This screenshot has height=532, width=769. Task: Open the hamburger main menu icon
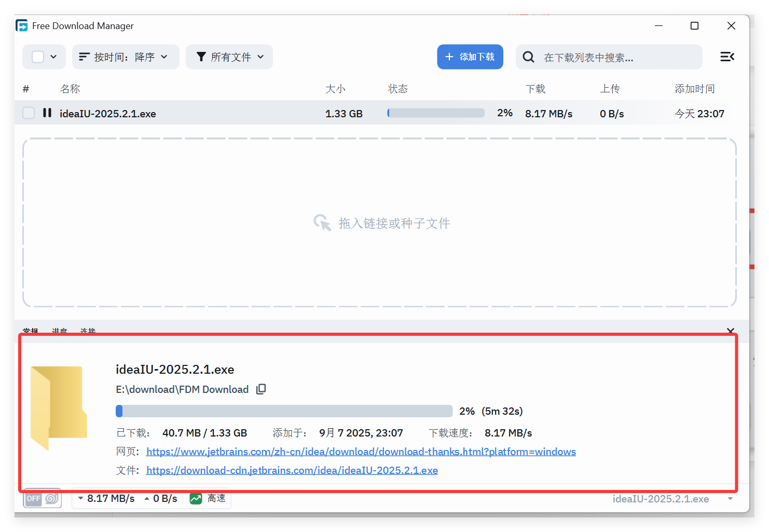pyautogui.click(x=727, y=57)
